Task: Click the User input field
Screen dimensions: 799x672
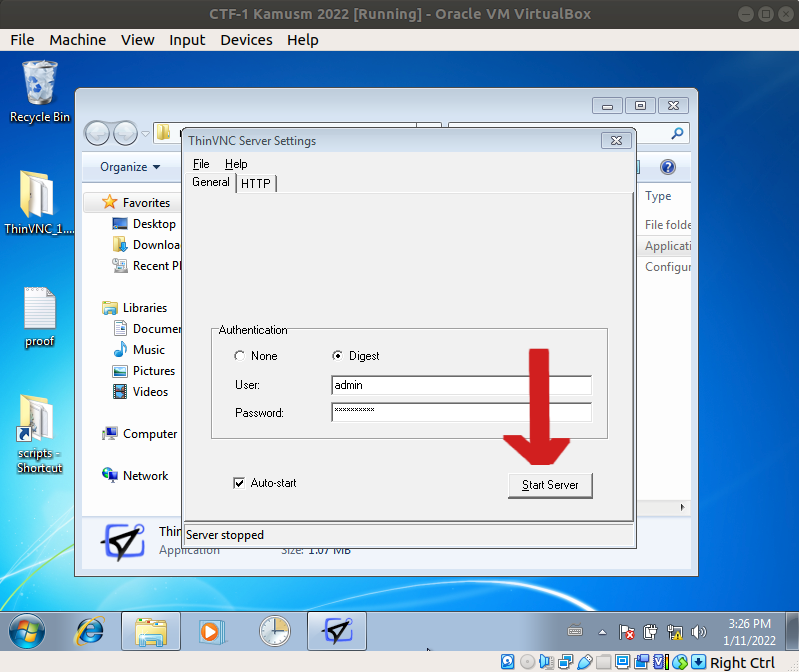Action: 461,385
